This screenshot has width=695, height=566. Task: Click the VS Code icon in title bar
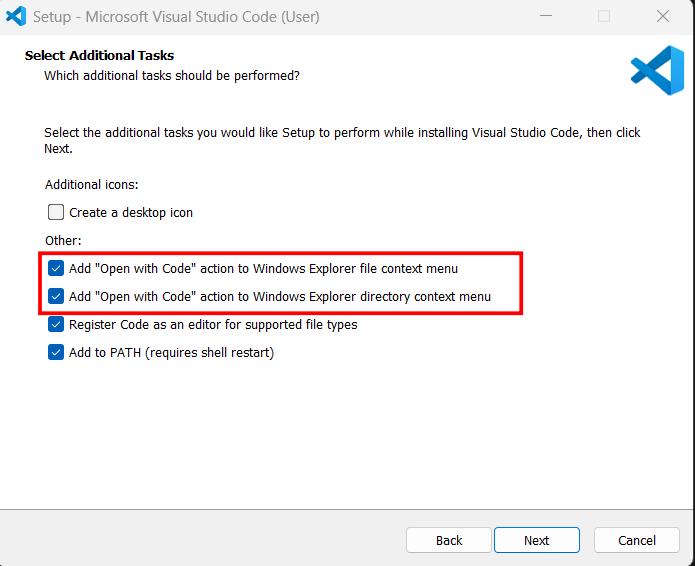click(x=16, y=16)
